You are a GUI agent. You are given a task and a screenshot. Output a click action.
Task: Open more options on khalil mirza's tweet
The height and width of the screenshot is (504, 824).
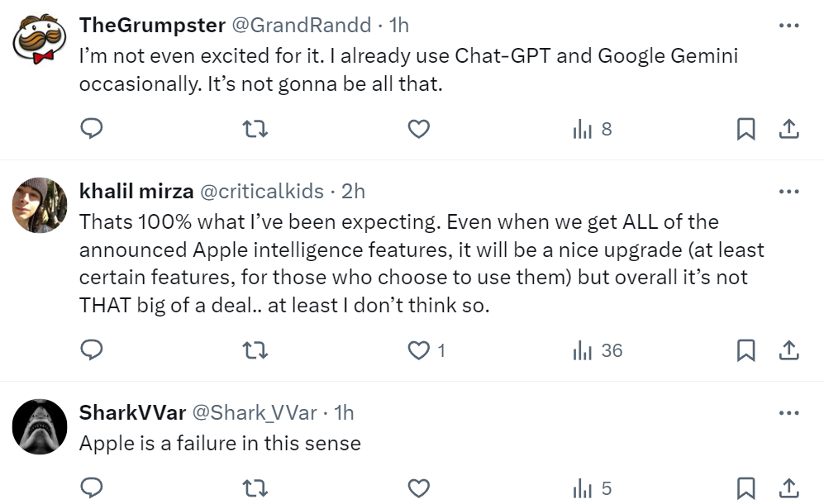(x=788, y=192)
